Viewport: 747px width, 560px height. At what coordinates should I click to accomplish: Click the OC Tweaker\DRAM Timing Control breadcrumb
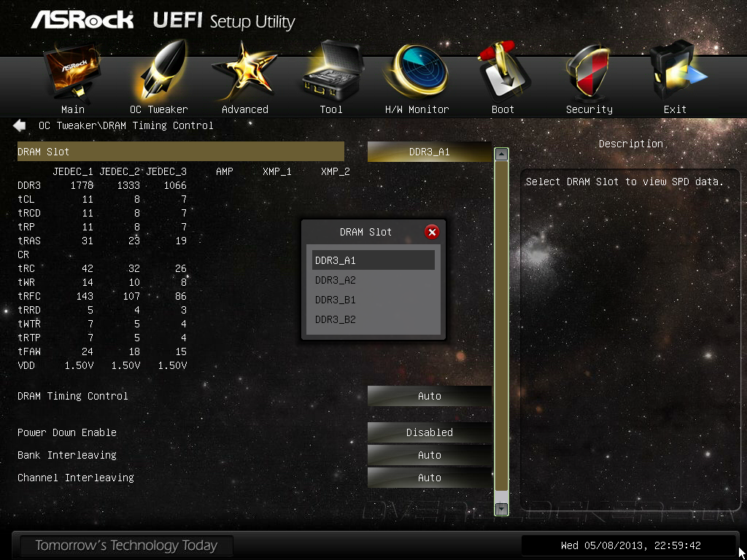125,125
